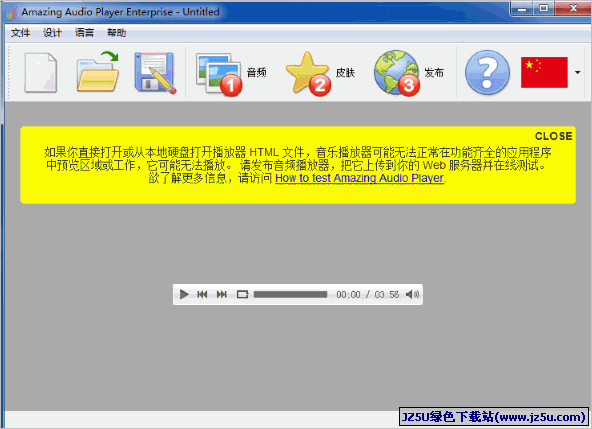Click the 00:00 elapsed time text
Viewport: 592px width, 429px height.
tap(348, 294)
